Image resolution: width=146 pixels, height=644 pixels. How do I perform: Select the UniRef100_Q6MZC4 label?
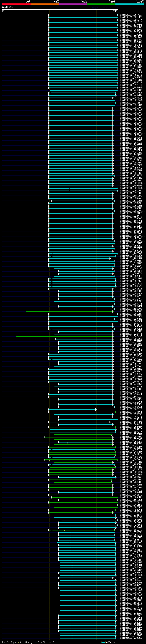(131, 618)
